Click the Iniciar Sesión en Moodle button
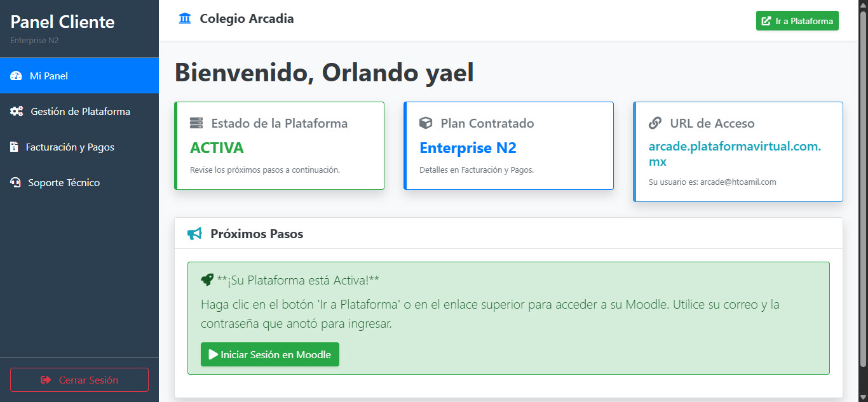Screen dimensions: 868x402 (x=269, y=354)
